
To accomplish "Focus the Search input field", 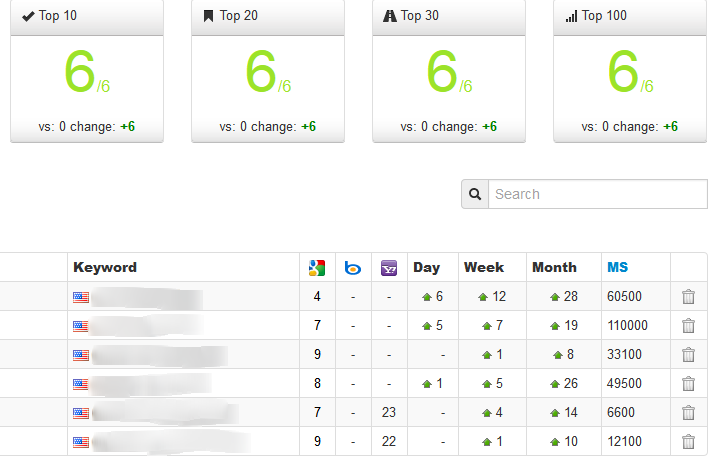I will 598,194.
